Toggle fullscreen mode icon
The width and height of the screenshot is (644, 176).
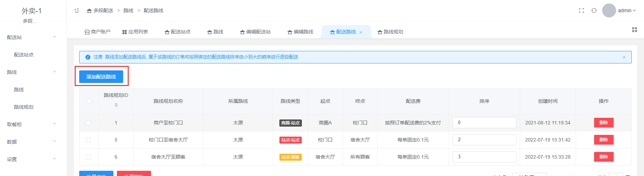point(581,10)
